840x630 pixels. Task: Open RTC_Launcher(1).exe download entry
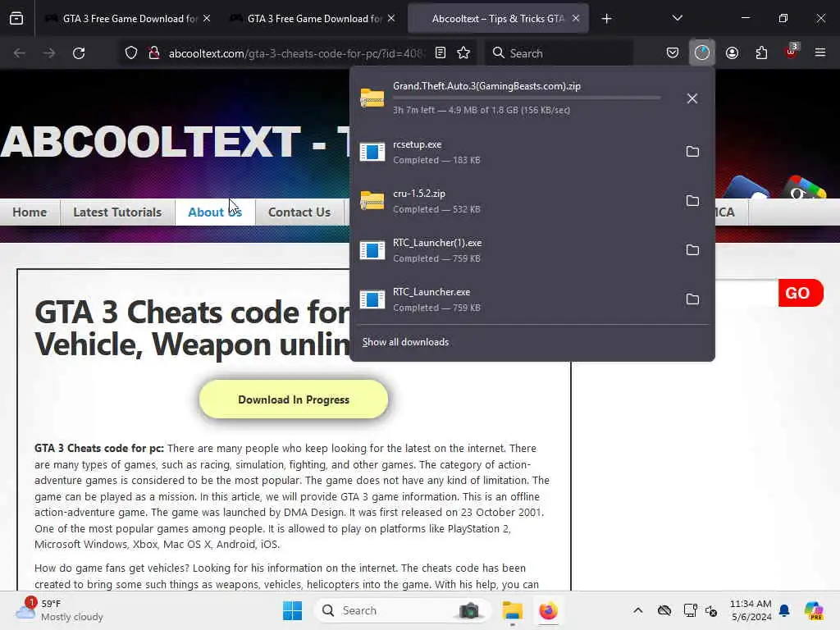tap(514, 250)
